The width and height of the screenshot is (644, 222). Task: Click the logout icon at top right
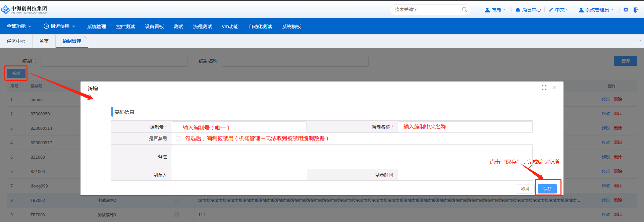tap(636, 10)
